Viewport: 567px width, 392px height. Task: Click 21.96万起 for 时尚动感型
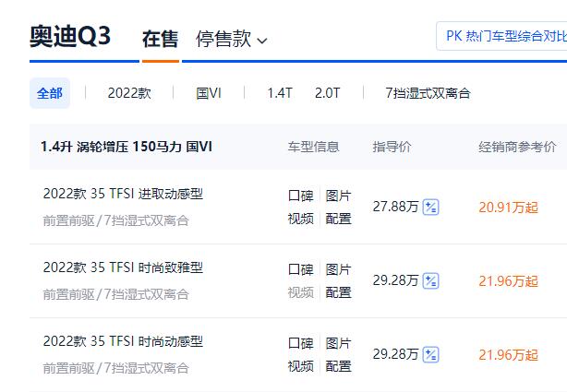[509, 355]
